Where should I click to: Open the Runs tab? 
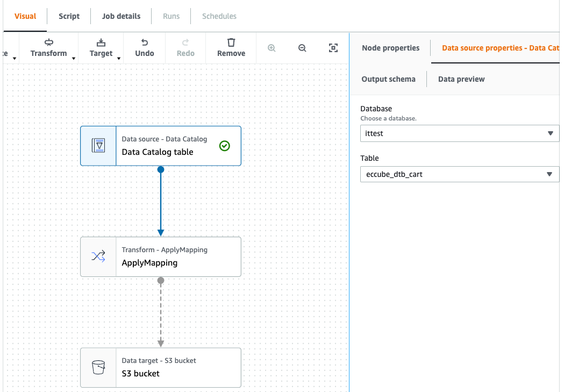point(171,16)
